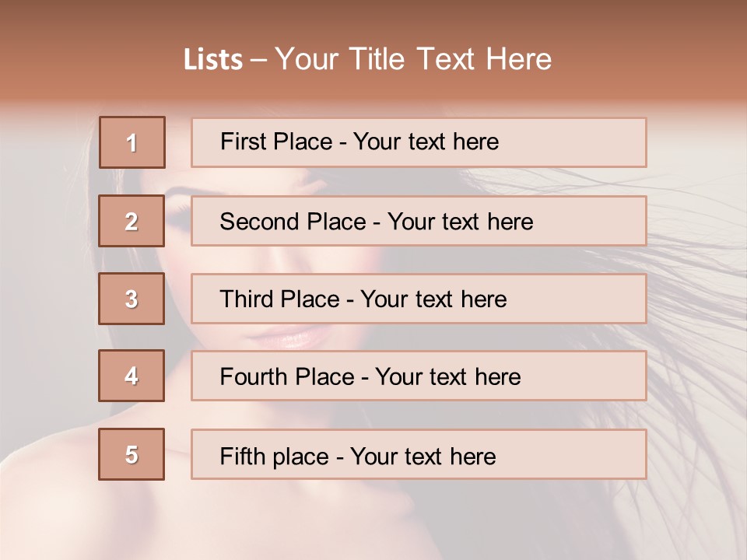747x560 pixels.
Task: Click the words 'First Place'
Action: pyautogui.click(x=276, y=142)
